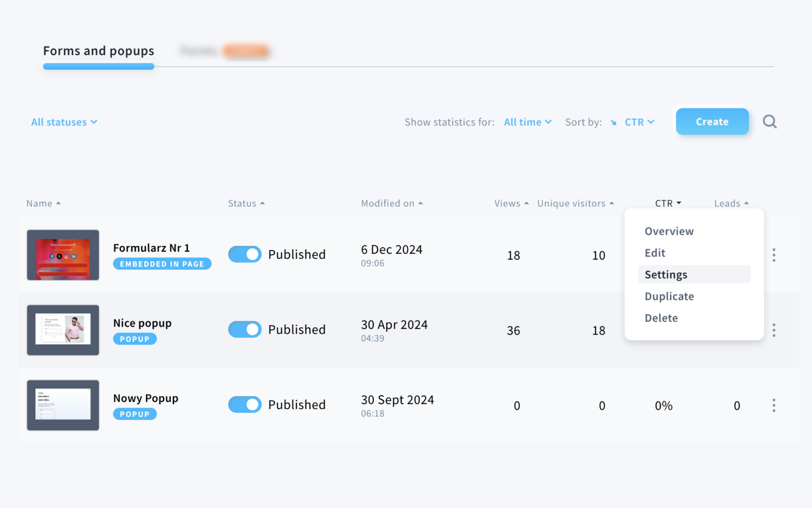Open the CTR sort-by dropdown
Screen dimensions: 812x508
click(639, 122)
